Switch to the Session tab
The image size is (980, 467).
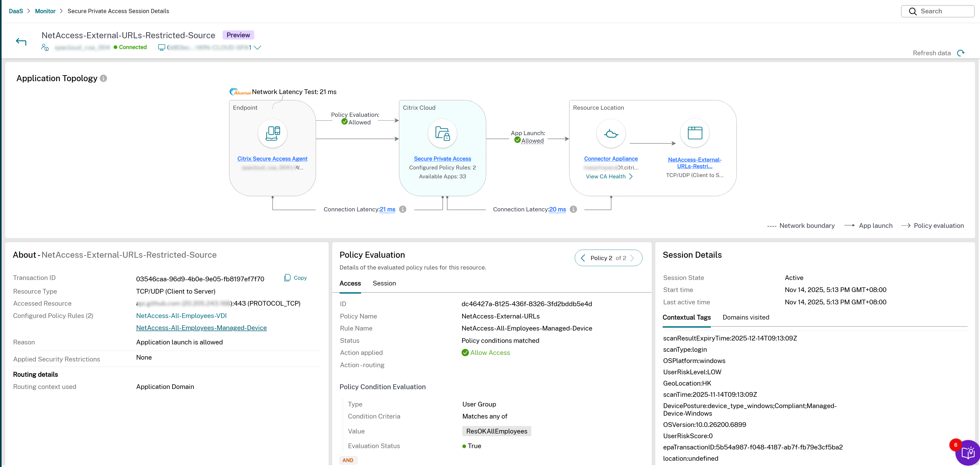point(384,284)
